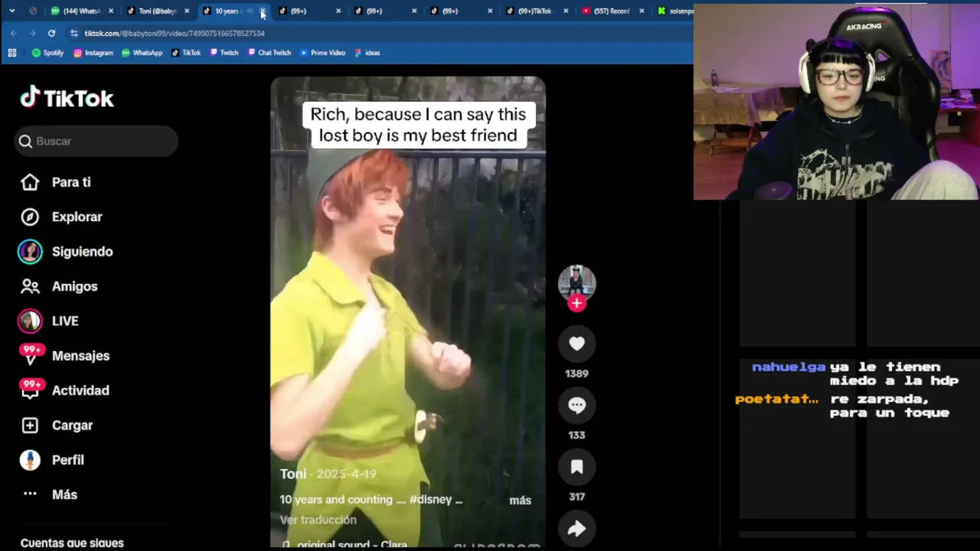
Task: Click the 133 comments count
Action: coord(577,435)
